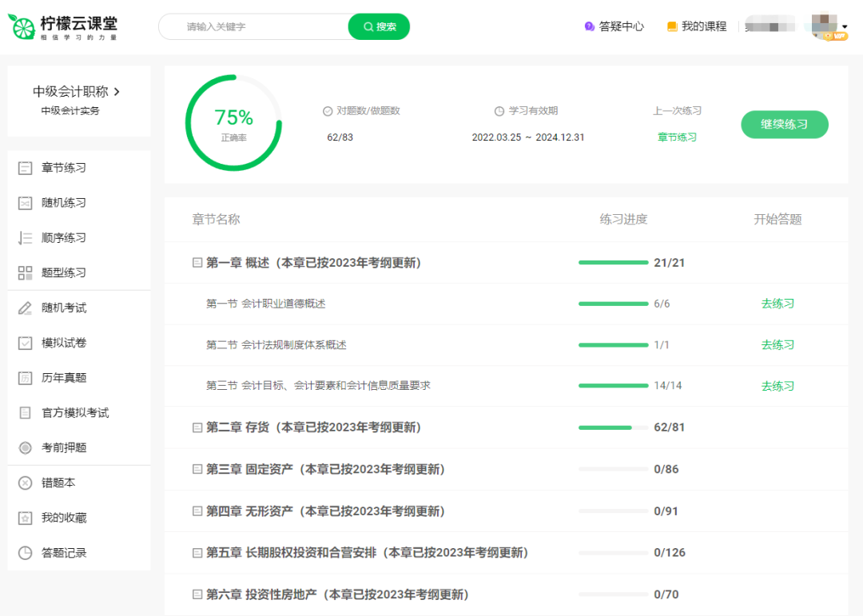Collapse 第一章 概述 chapter
Image resolution: width=863 pixels, height=616 pixels.
(197, 263)
